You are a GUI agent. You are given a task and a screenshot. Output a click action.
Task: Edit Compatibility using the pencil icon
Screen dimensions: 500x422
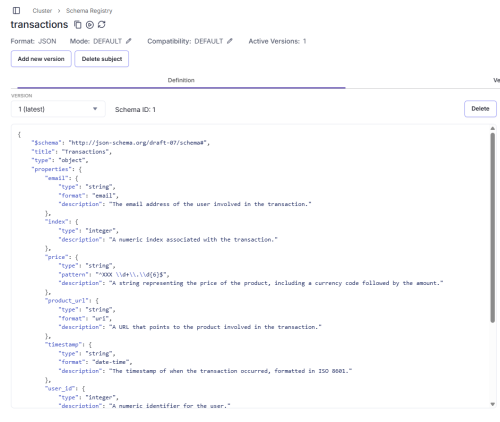click(x=230, y=41)
